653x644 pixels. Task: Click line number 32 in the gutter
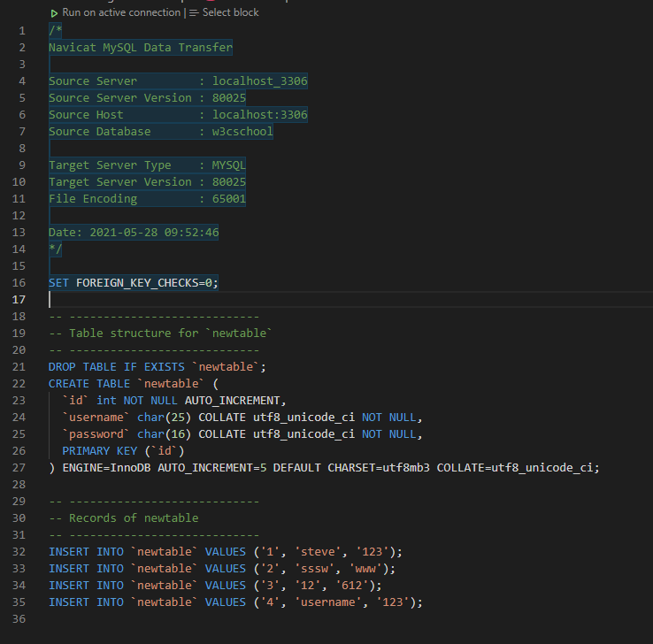click(19, 551)
